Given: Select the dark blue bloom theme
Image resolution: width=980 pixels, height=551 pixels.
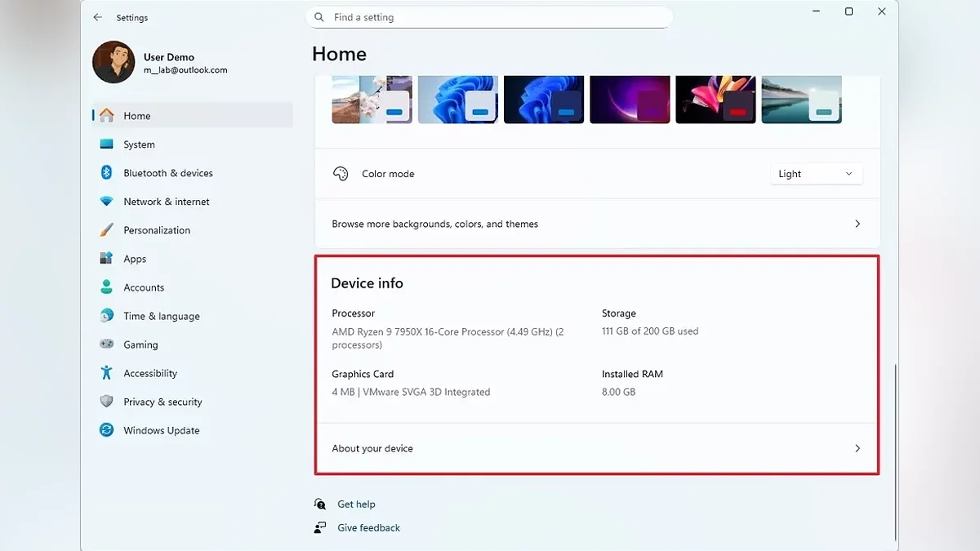Looking at the screenshot, I should (x=544, y=100).
